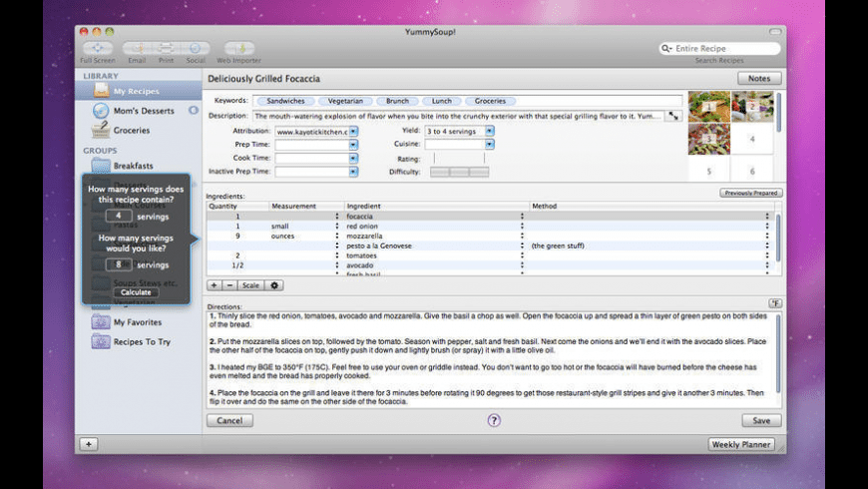Screen dimensions: 868x489
Task: Open measurement stepper for focaccia row
Action: [336, 216]
